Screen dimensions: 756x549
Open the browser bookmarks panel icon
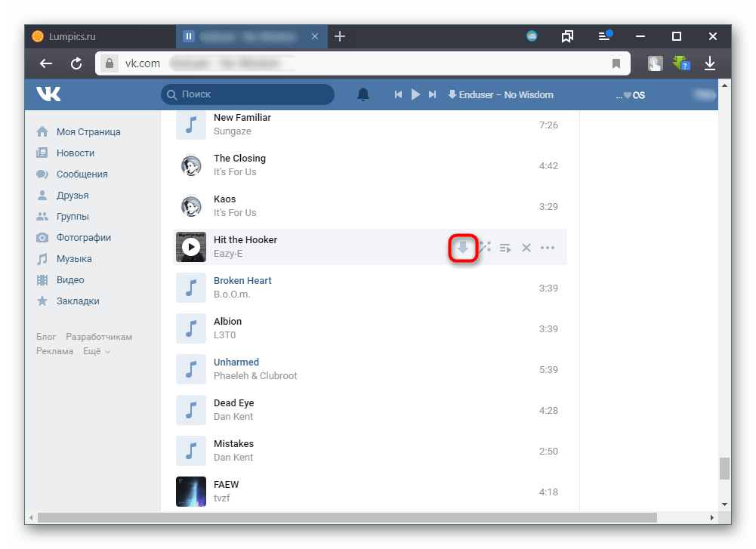pos(567,36)
